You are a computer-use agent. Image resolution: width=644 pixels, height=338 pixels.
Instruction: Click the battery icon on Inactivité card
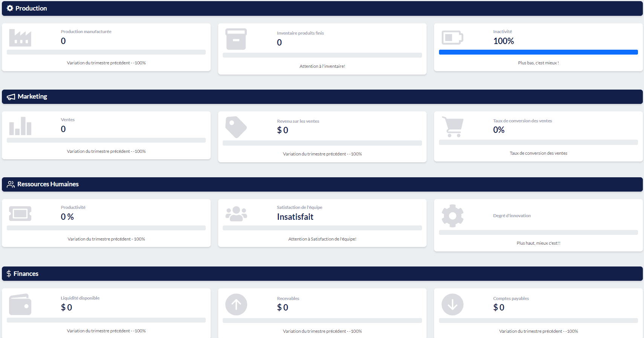pyautogui.click(x=452, y=38)
